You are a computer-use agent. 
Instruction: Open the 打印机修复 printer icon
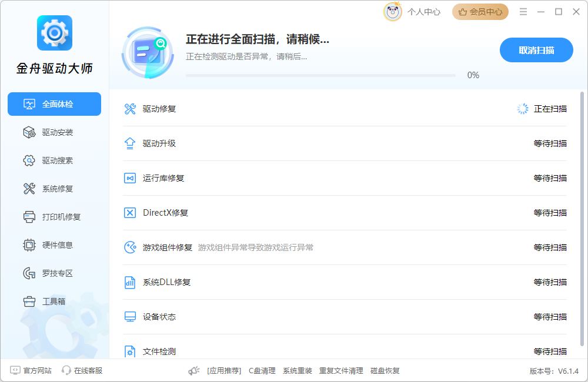[x=28, y=216]
